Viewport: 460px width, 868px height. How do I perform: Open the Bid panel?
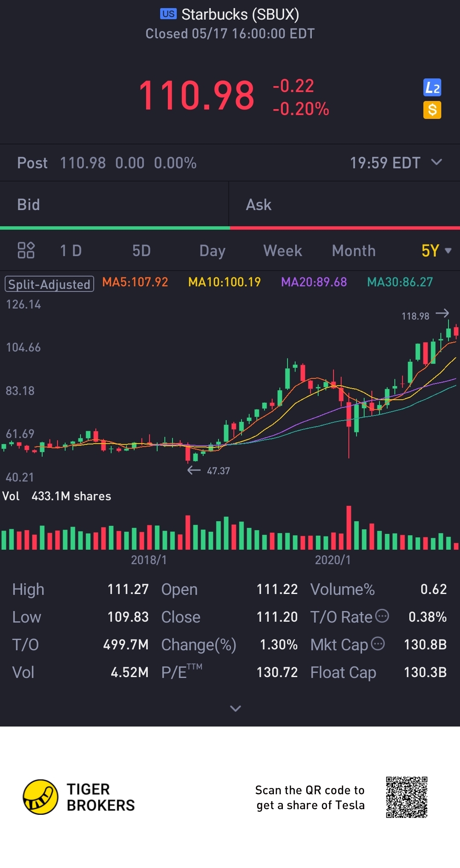114,205
